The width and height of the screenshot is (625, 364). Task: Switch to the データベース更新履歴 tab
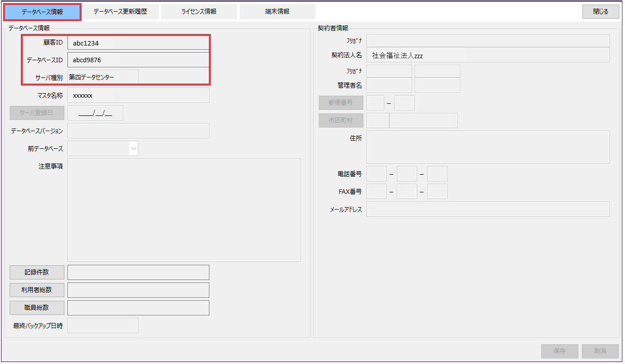120,12
